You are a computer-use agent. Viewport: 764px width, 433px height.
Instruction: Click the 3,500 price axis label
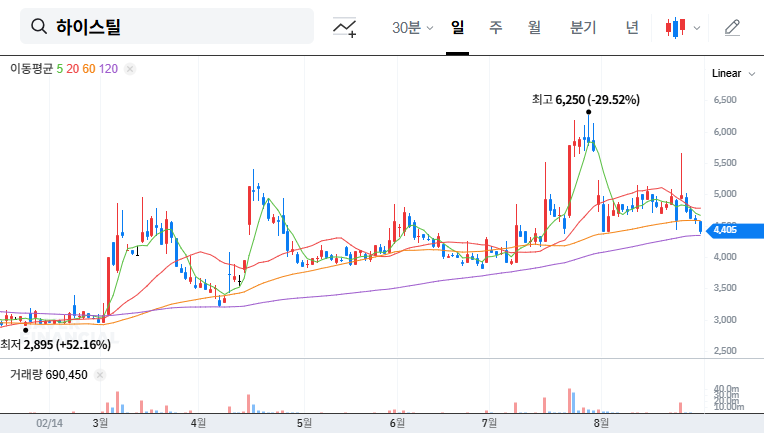tap(725, 288)
